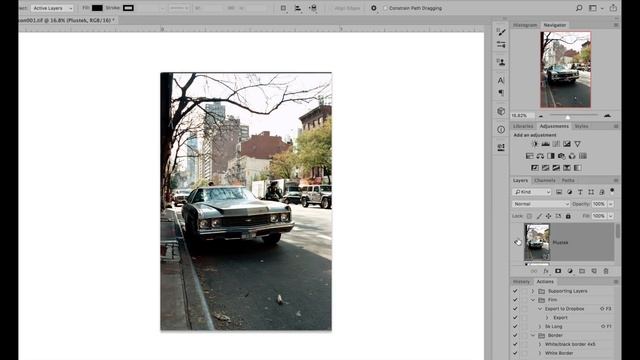Switch to the Histogram tab
This screenshot has height=360, width=640.
click(525, 25)
